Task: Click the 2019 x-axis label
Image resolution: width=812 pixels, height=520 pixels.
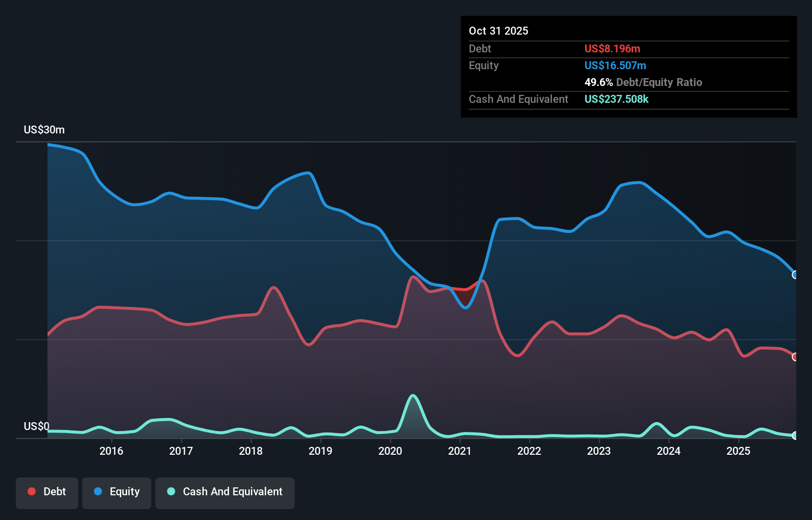Action: click(x=320, y=451)
